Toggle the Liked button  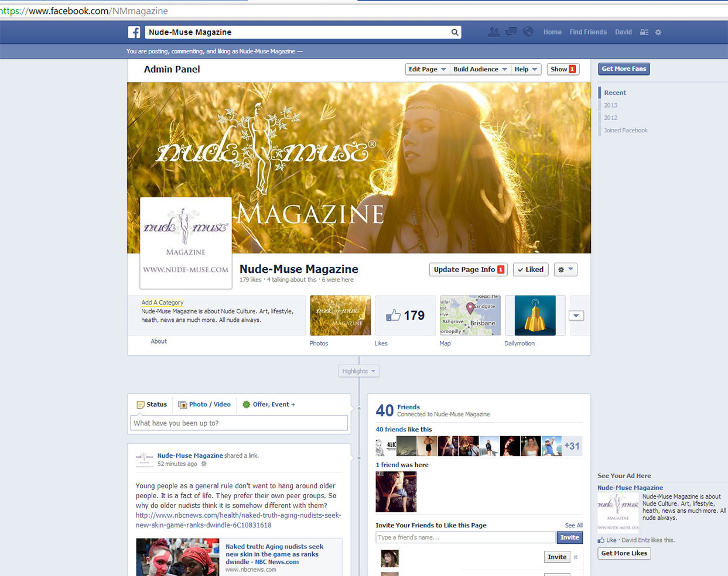[x=531, y=269]
